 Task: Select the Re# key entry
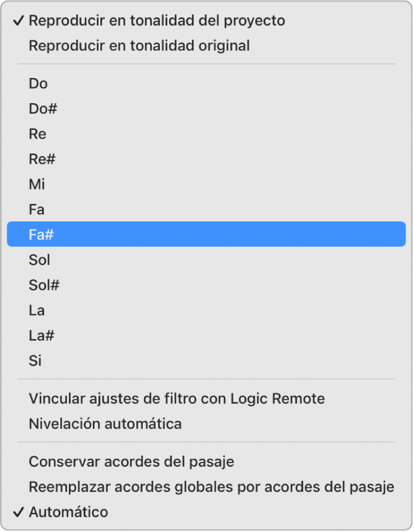pos(42,159)
